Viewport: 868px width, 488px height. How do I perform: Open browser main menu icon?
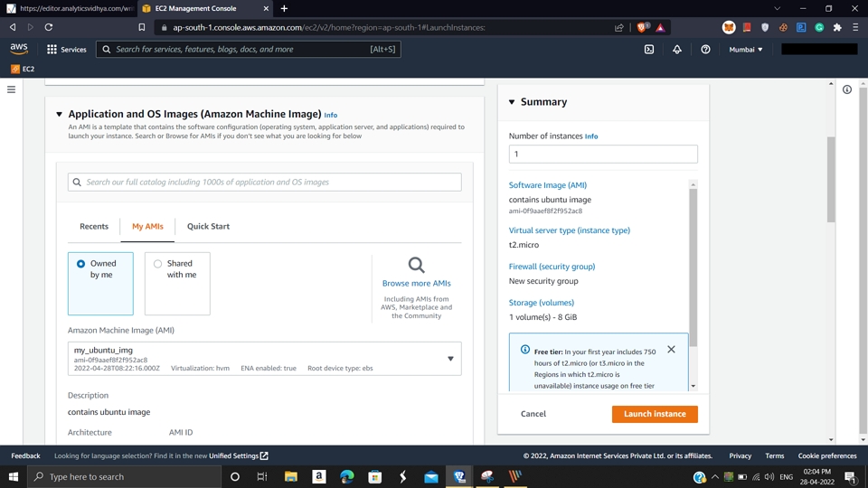click(855, 27)
